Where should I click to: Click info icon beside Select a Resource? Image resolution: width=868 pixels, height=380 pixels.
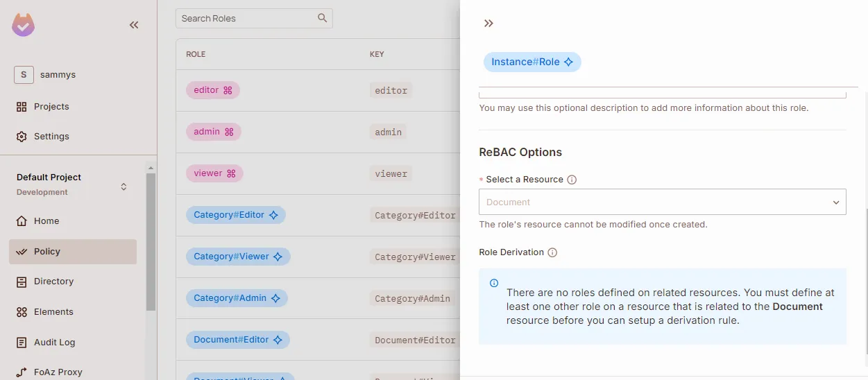(572, 180)
